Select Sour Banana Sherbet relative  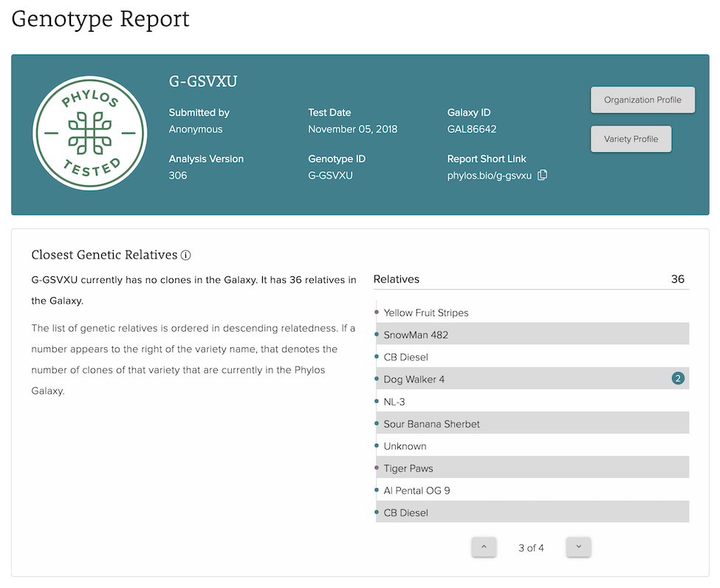431,424
